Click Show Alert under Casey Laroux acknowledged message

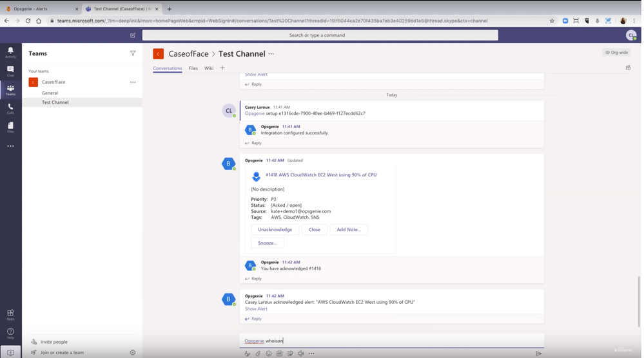(256, 309)
